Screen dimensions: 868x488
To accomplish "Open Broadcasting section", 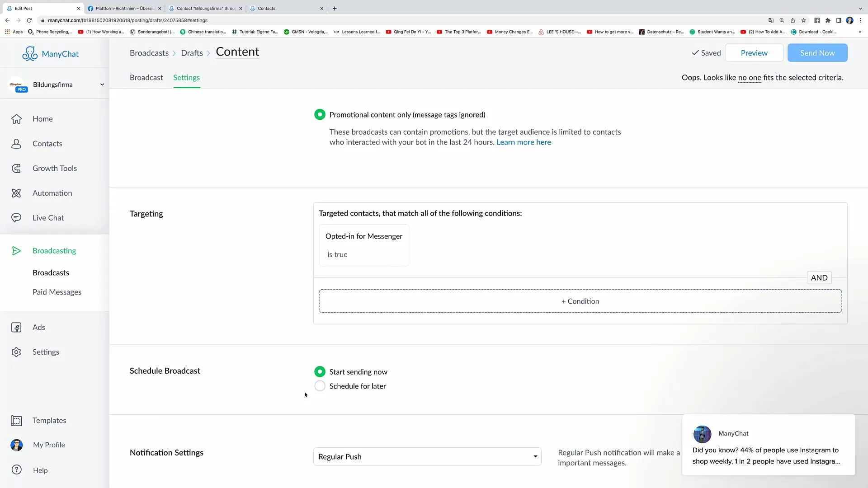I will click(54, 250).
